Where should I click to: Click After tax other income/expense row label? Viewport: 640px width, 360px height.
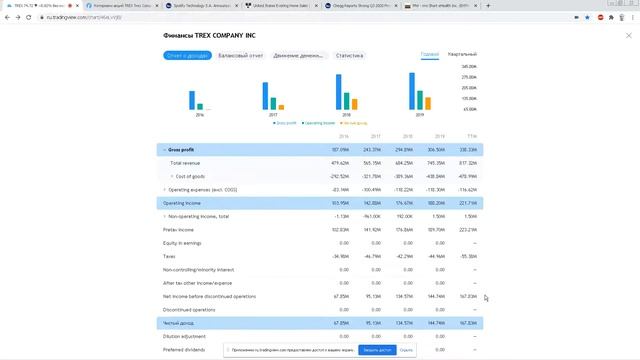198,283
